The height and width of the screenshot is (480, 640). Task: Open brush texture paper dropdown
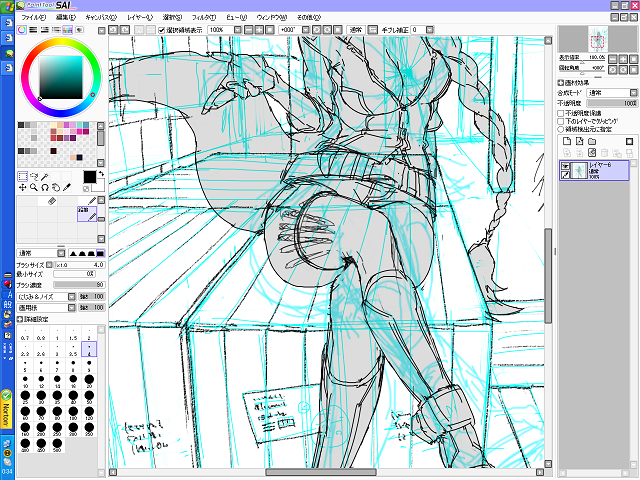pyautogui.click(x=71, y=308)
